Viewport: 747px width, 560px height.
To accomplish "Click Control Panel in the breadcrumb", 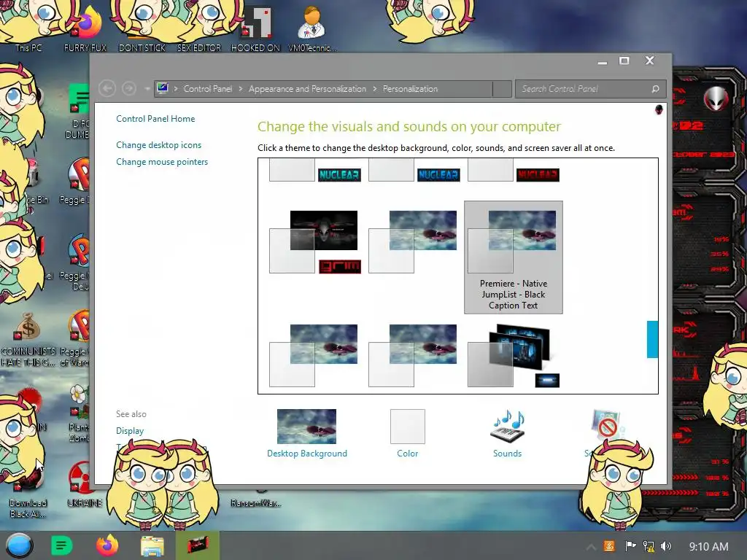I will [208, 88].
